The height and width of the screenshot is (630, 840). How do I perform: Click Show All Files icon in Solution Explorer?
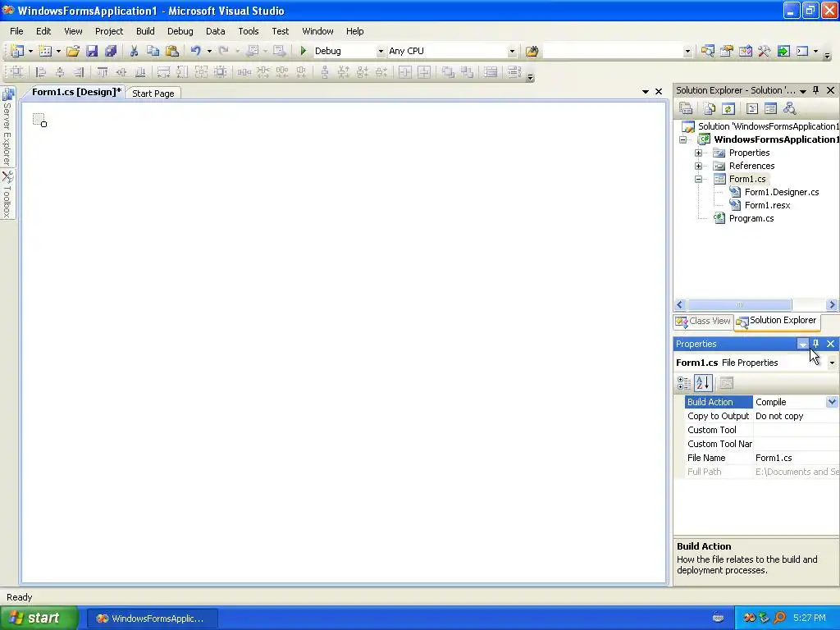(710, 109)
